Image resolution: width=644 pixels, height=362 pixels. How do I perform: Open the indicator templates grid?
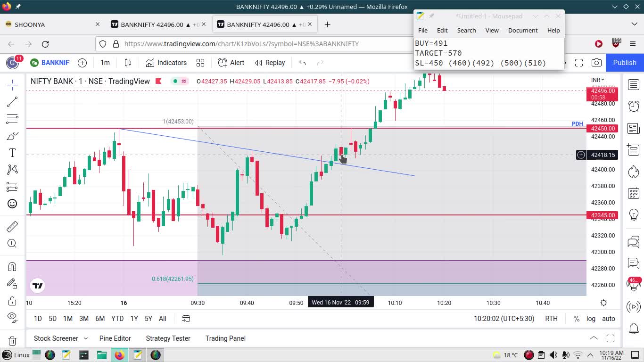pyautogui.click(x=200, y=63)
